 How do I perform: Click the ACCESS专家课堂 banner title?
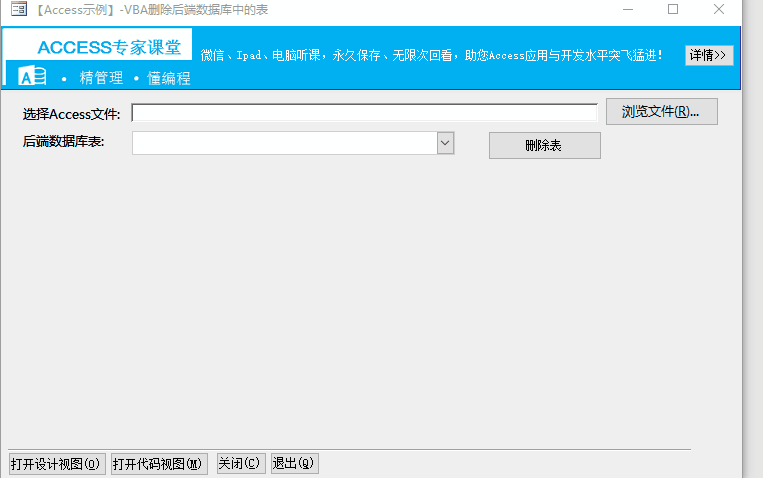pyautogui.click(x=109, y=47)
